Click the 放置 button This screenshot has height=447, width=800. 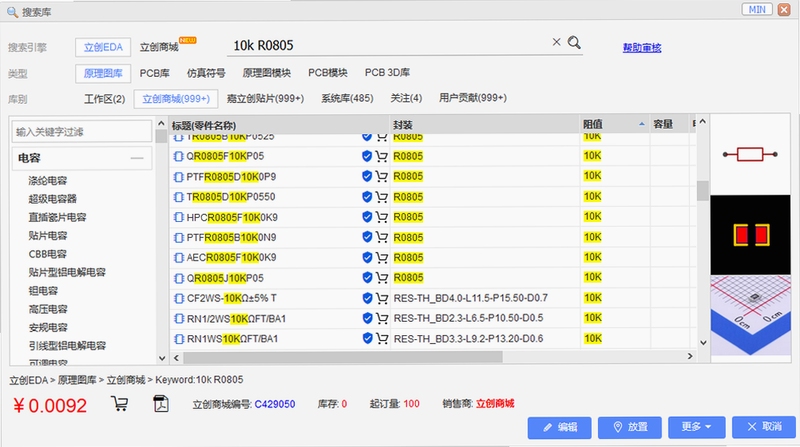630,427
